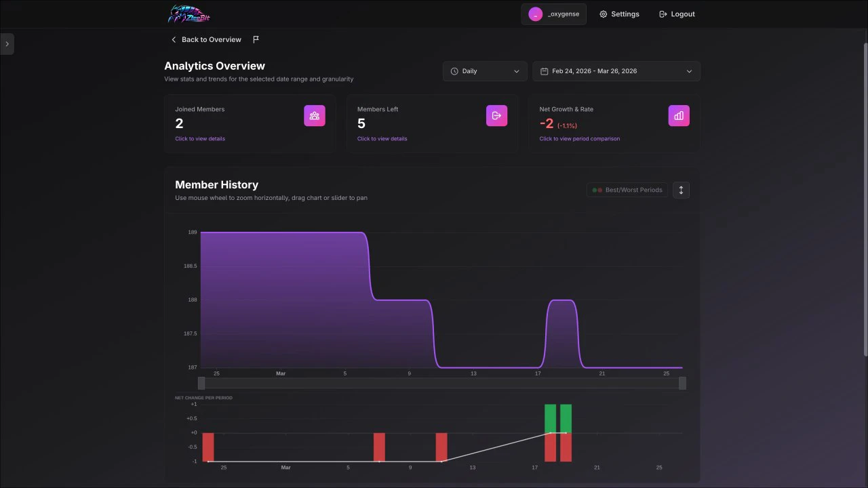Expand the Feb 24 - Mar 26 date range dropdown
Image resolution: width=868 pixels, height=488 pixels.
click(x=616, y=70)
